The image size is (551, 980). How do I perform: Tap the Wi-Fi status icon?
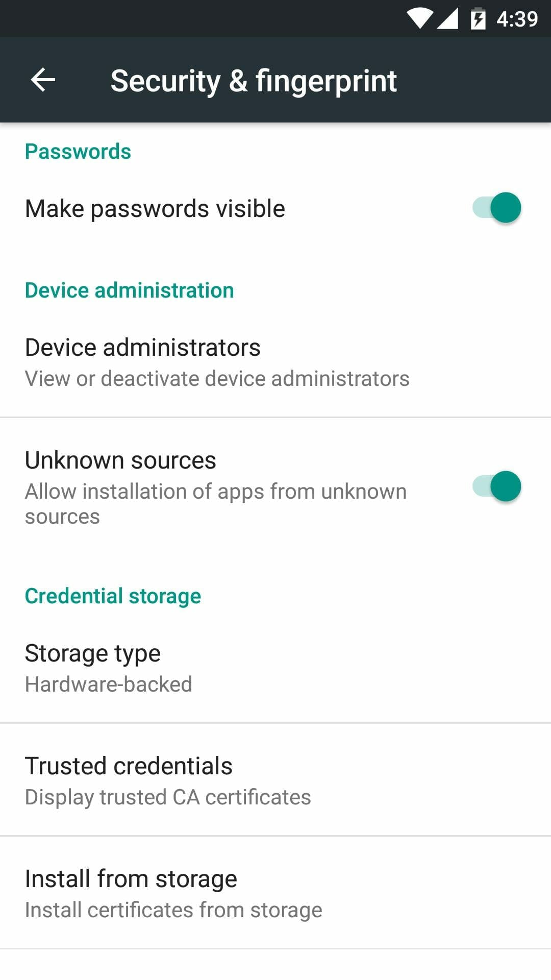419,19
